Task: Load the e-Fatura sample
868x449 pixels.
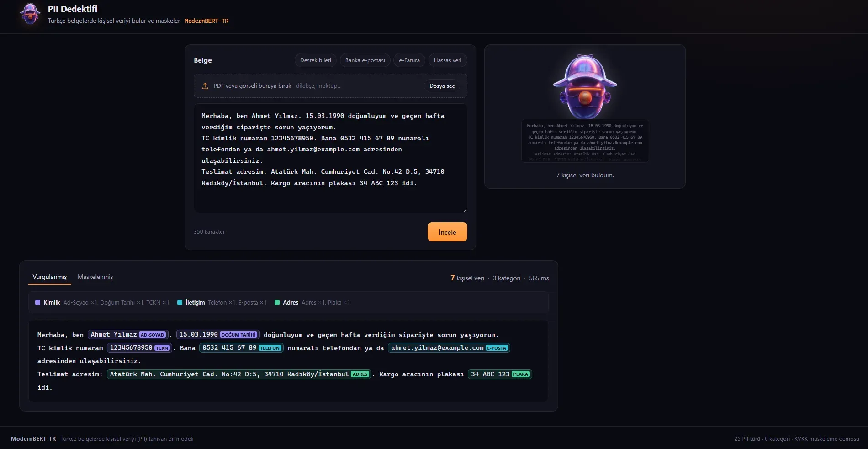Action: pyautogui.click(x=409, y=60)
